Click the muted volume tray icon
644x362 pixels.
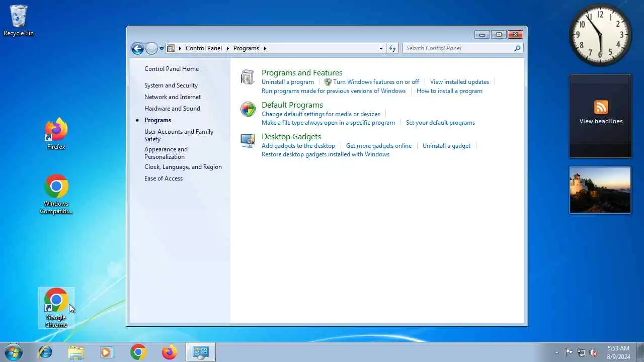594,352
